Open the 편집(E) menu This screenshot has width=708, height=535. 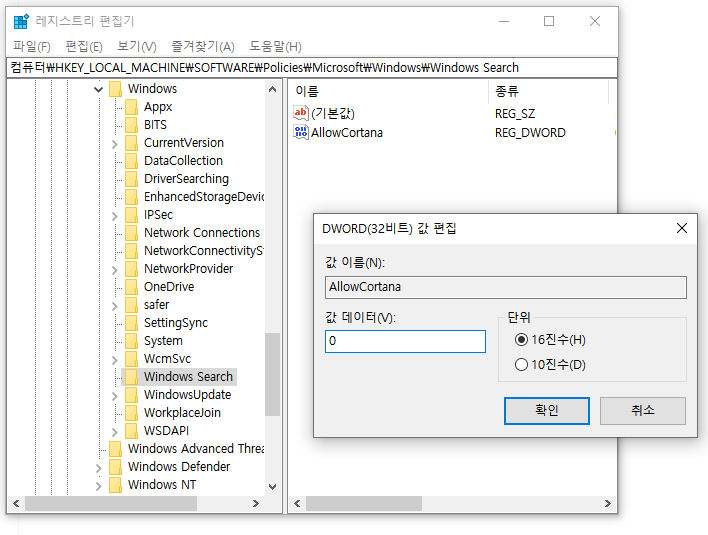click(x=84, y=47)
